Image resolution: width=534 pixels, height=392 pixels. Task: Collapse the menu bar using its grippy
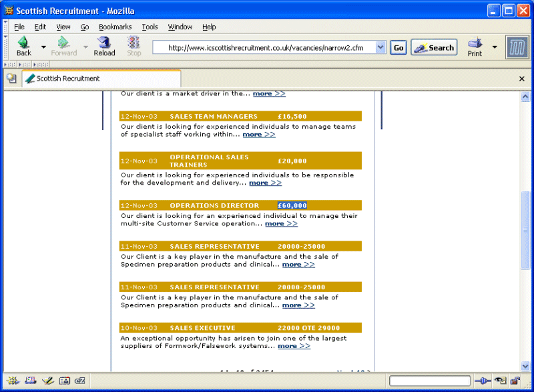click(5, 27)
